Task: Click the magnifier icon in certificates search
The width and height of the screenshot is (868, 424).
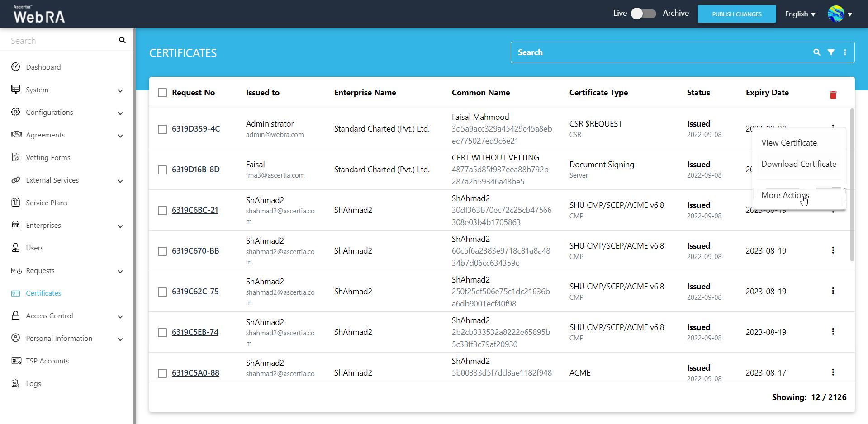Action: [x=816, y=52]
